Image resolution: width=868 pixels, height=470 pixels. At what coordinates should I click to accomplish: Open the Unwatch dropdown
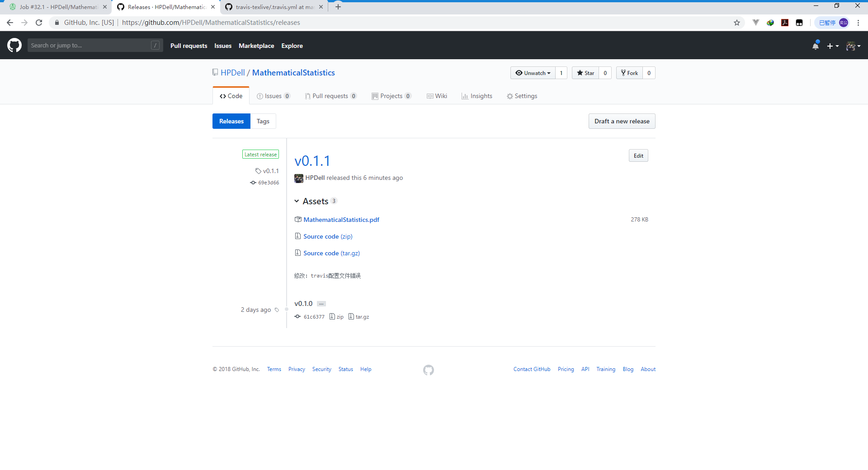533,73
